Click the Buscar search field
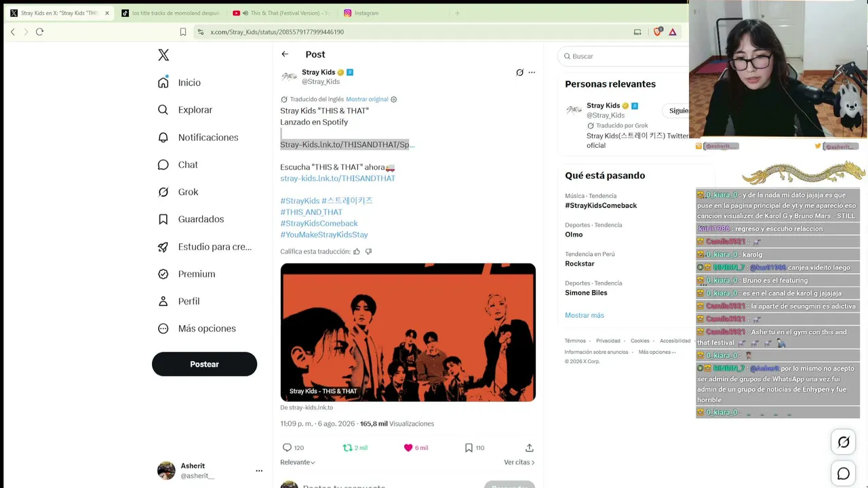Viewport: 868px width, 488px height. tap(624, 56)
